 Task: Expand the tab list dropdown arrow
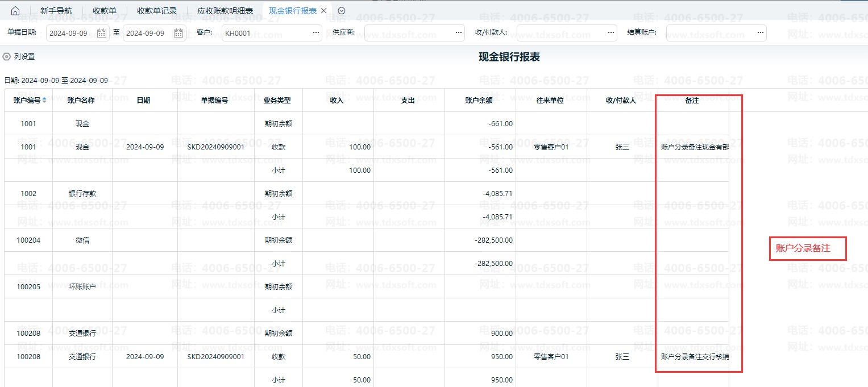click(x=342, y=11)
